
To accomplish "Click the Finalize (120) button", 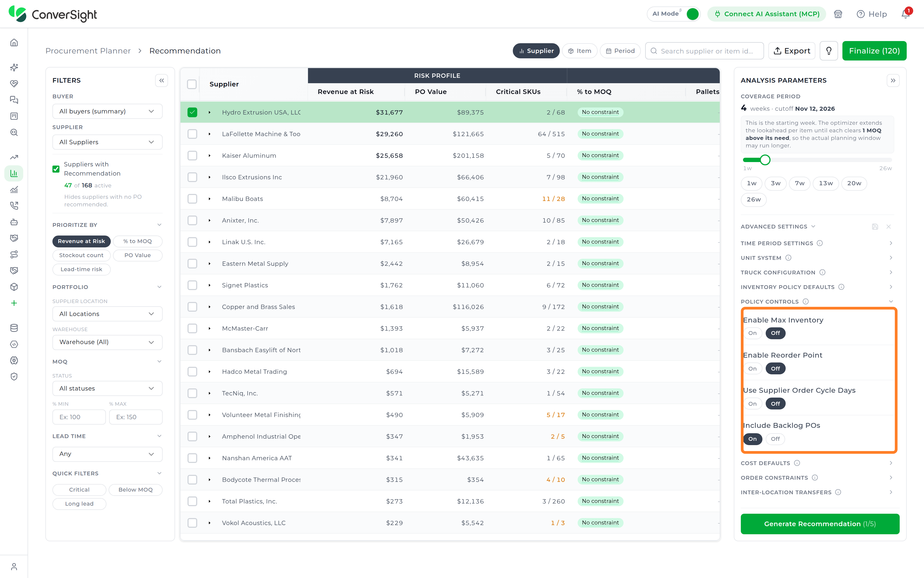I will [x=874, y=51].
